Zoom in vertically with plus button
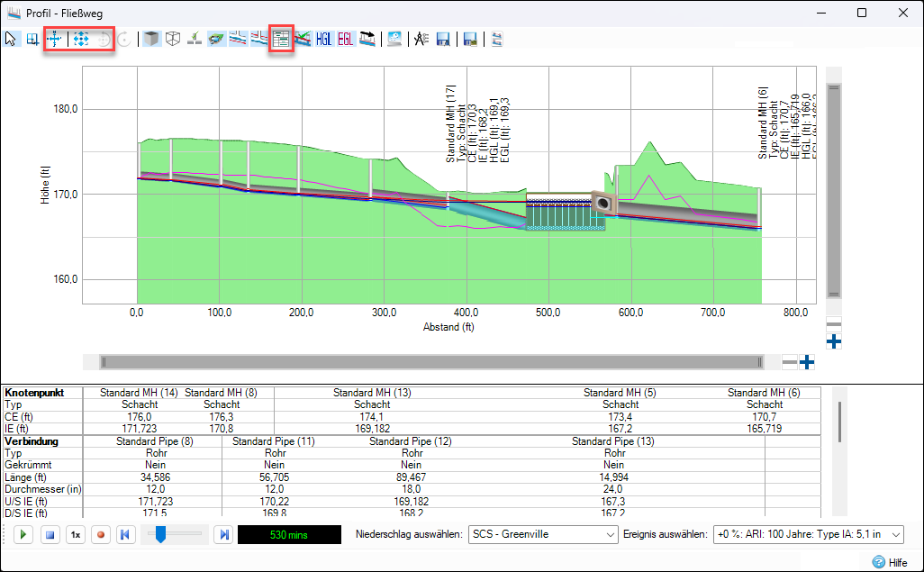924x572 pixels. coord(833,341)
